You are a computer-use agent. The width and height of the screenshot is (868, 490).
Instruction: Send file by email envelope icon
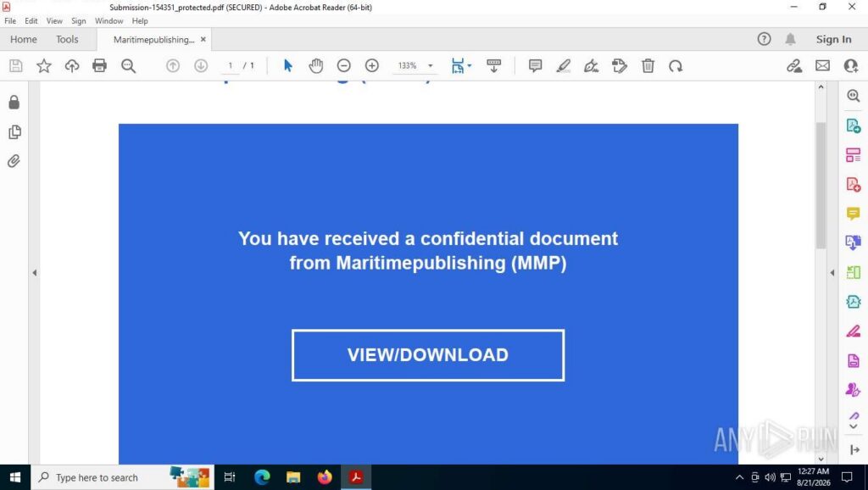(x=822, y=66)
